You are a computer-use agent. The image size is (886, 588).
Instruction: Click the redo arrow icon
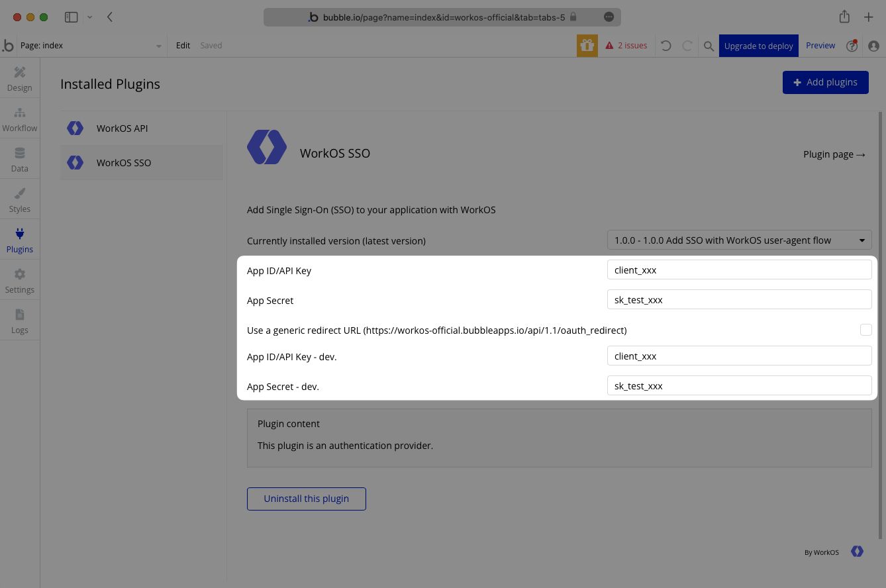coord(687,46)
